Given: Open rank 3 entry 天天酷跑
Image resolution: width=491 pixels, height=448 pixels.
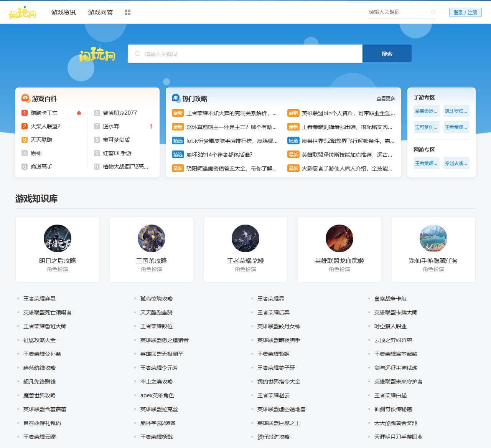Looking at the screenshot, I should (41, 140).
